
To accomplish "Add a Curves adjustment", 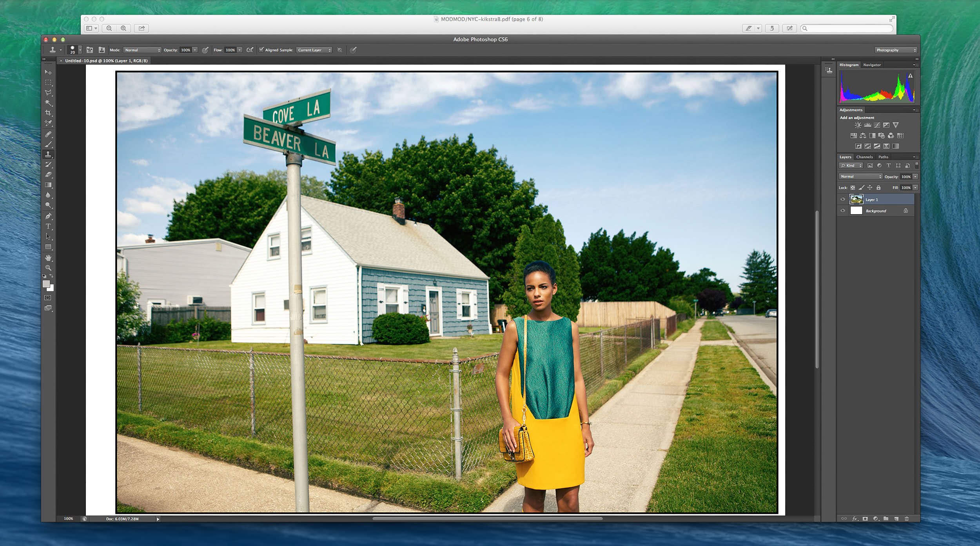I will 877,125.
